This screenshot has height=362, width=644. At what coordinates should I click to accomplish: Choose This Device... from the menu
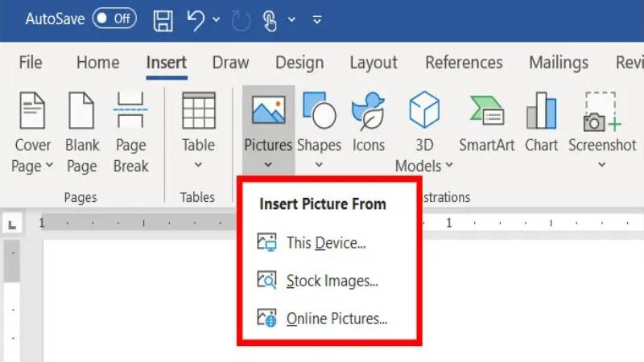[325, 242]
